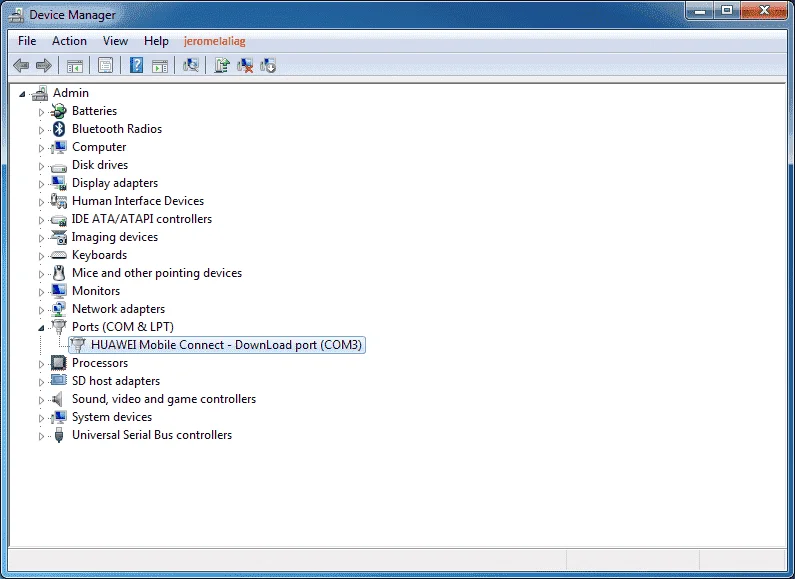The image size is (795, 579).
Task: Select 'Ports (COM & LPT)' text
Action: tap(123, 327)
